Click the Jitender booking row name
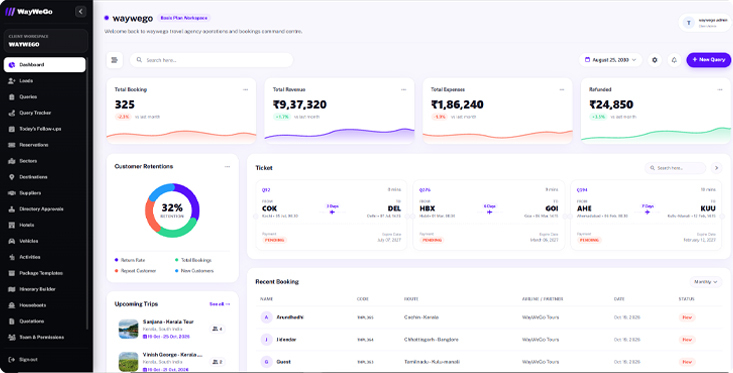Viewport: 733px width, 373px height. (286, 339)
